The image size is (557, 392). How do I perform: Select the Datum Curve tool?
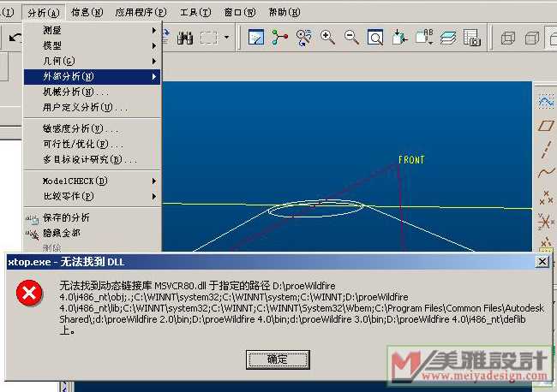[x=546, y=173]
